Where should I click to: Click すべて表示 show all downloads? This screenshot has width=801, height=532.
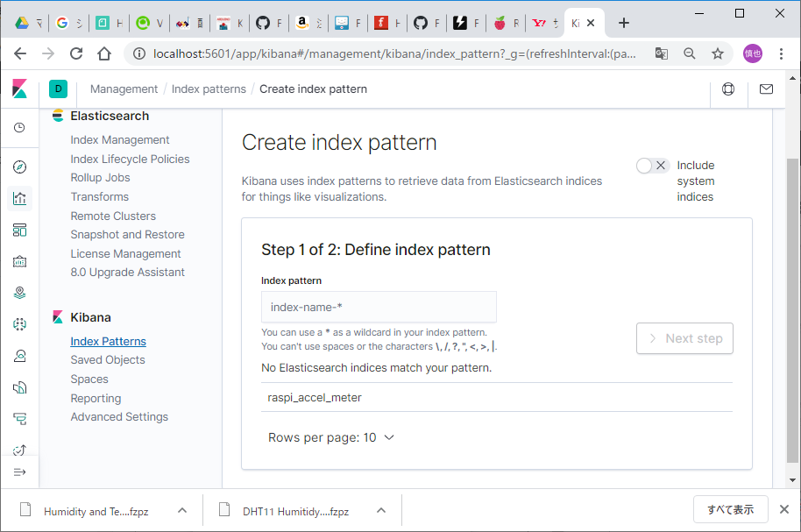pyautogui.click(x=731, y=509)
